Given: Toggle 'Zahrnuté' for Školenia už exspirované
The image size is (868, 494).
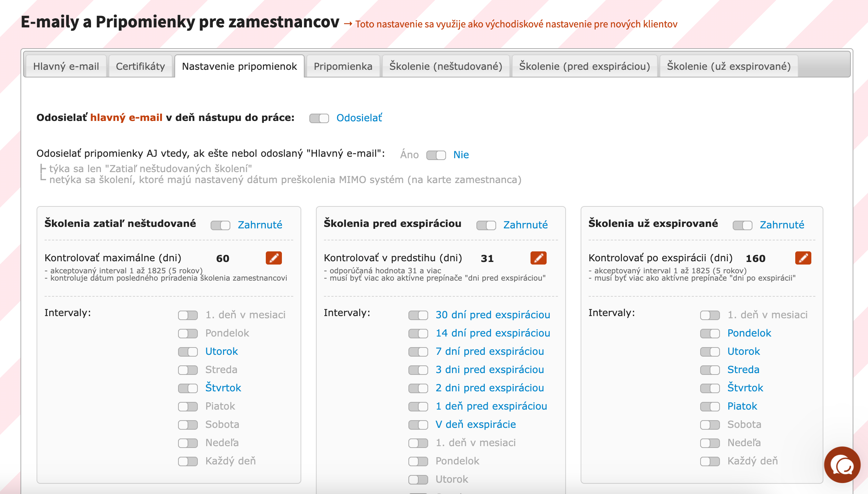Looking at the screenshot, I should tap(742, 225).
